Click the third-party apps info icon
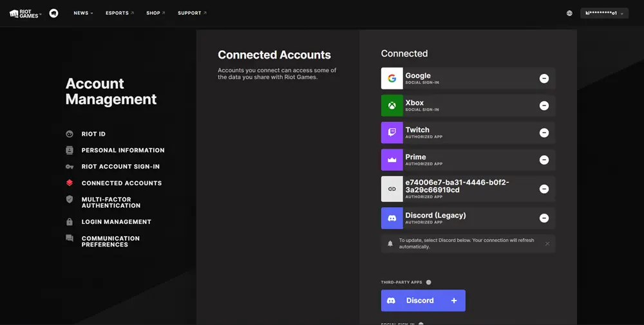 pyautogui.click(x=428, y=283)
